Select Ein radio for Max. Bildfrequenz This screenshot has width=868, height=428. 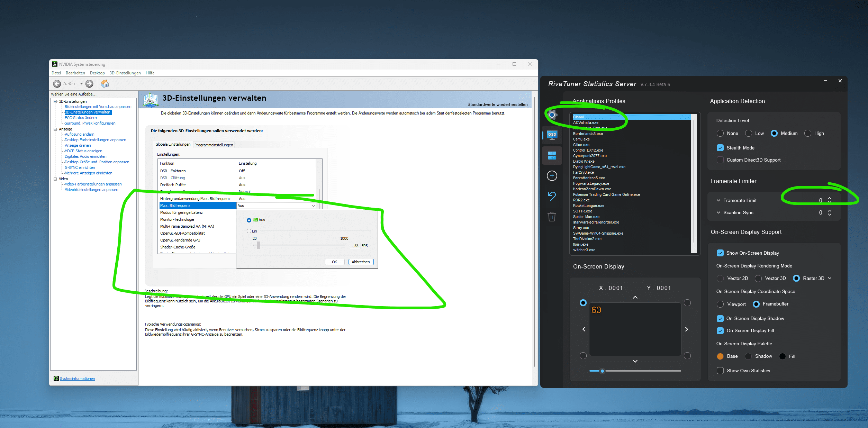pyautogui.click(x=249, y=231)
